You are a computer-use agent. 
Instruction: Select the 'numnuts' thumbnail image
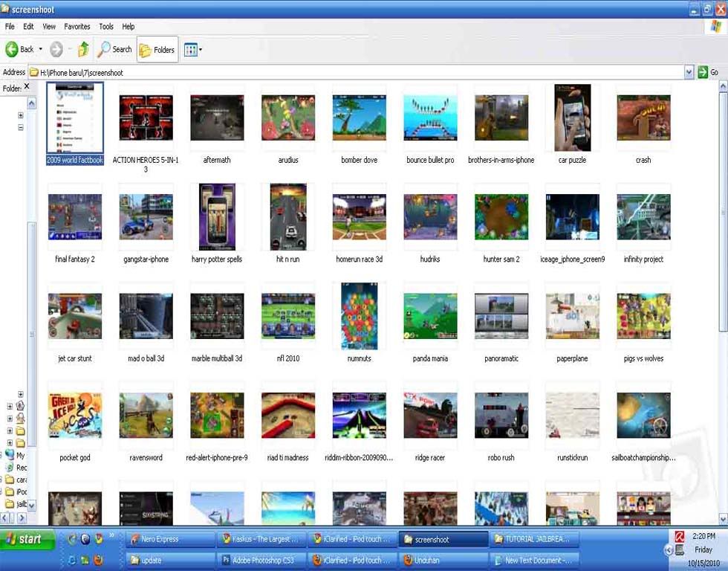[x=360, y=316]
